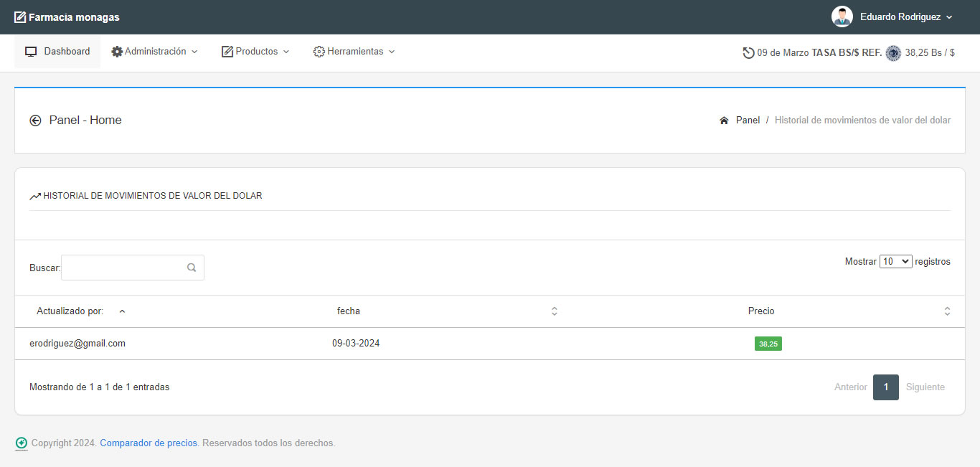Click the sort arrow next to Actualizado por
This screenshot has height=467, width=980.
[122, 311]
